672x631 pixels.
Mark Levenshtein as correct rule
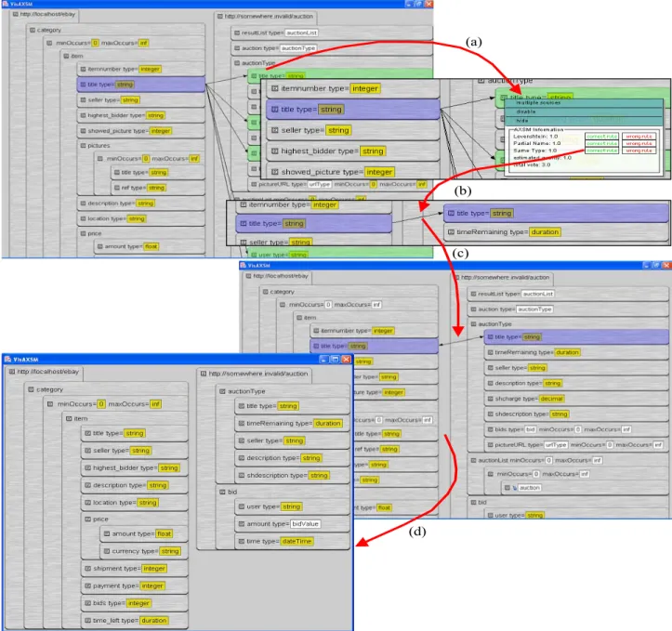tap(601, 137)
